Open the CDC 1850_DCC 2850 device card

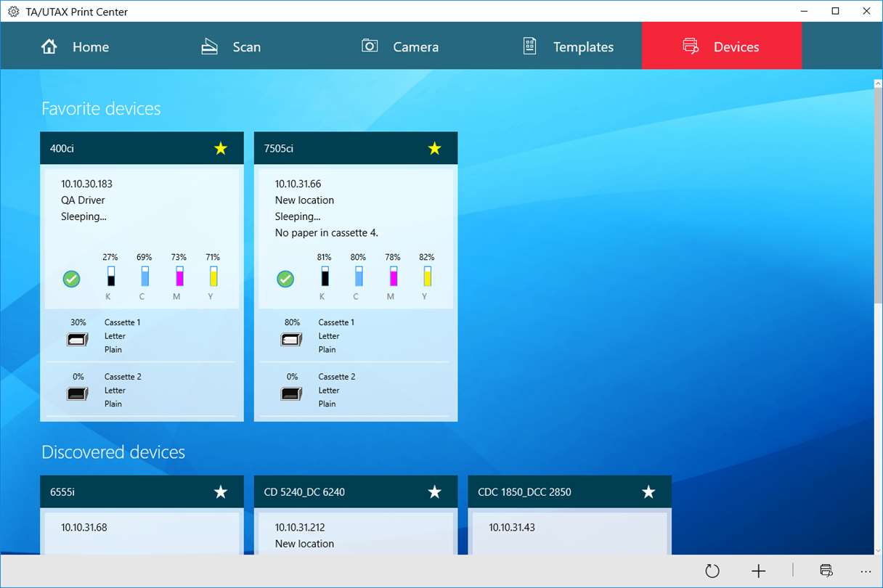569,515
